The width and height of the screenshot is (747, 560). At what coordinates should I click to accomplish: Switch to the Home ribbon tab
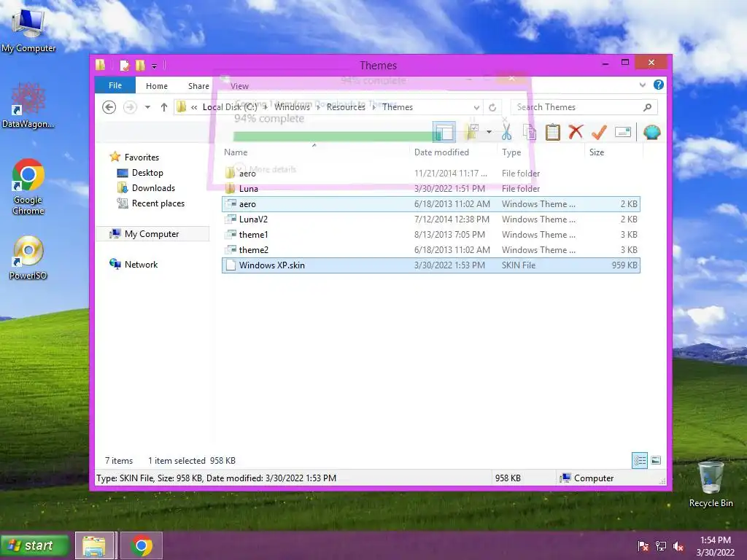pos(157,86)
